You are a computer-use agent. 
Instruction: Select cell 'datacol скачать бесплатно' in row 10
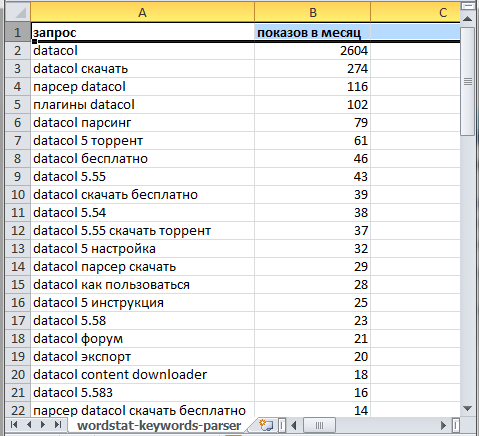pos(142,195)
